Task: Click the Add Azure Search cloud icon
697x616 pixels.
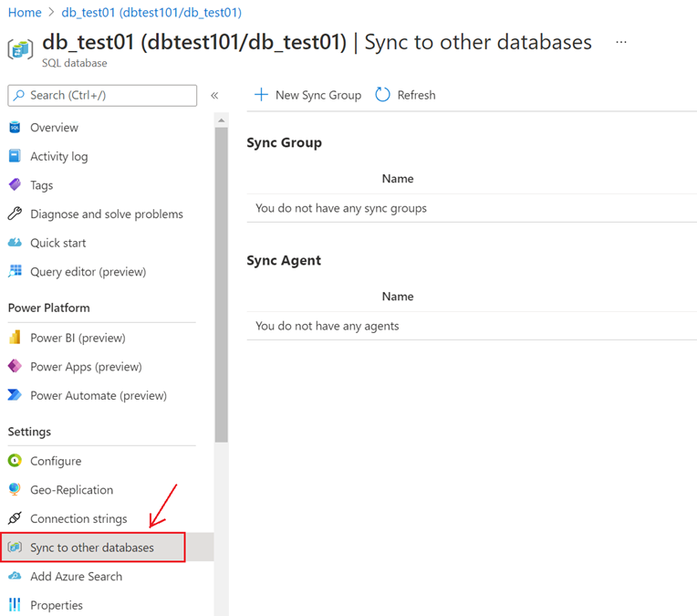Action: click(15, 576)
